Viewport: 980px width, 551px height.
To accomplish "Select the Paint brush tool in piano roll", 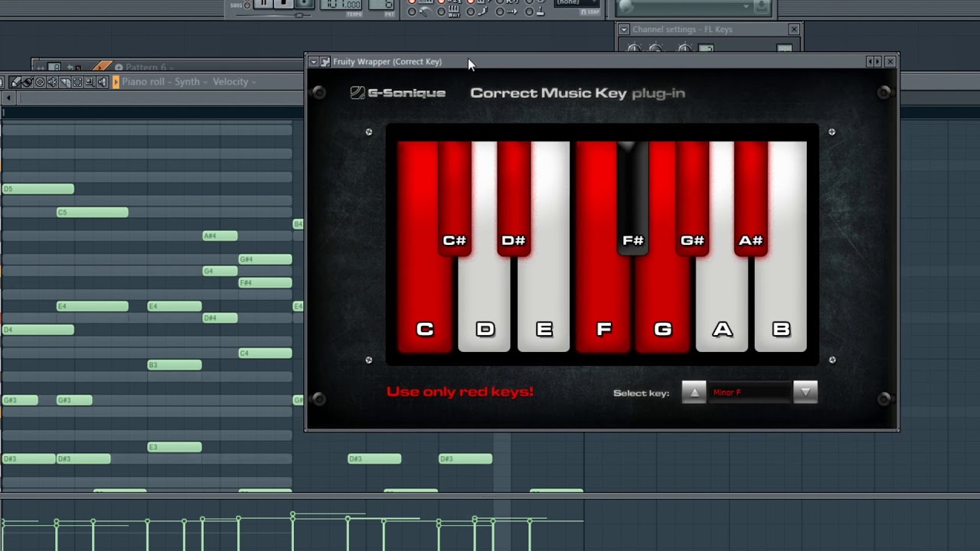I will (28, 82).
